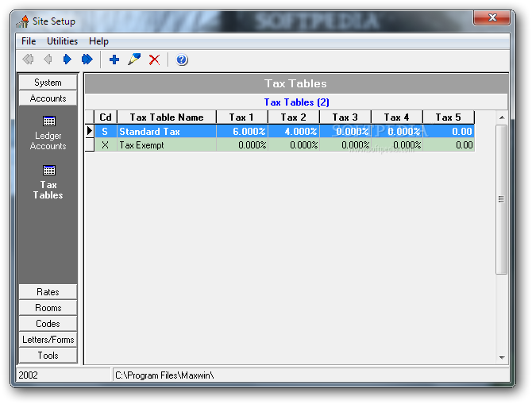The image size is (532, 404).
Task: Select the Standard Tax row name
Action: [167, 131]
